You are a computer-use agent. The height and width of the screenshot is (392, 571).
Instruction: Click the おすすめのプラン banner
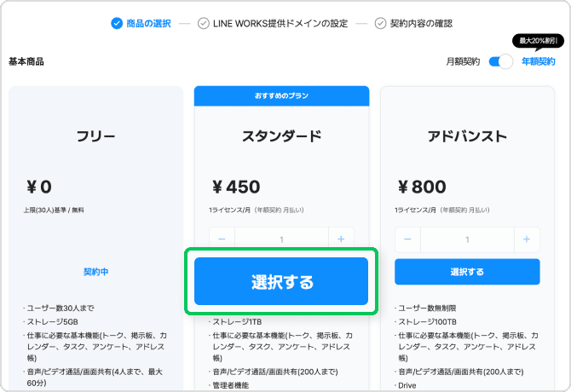(x=281, y=95)
